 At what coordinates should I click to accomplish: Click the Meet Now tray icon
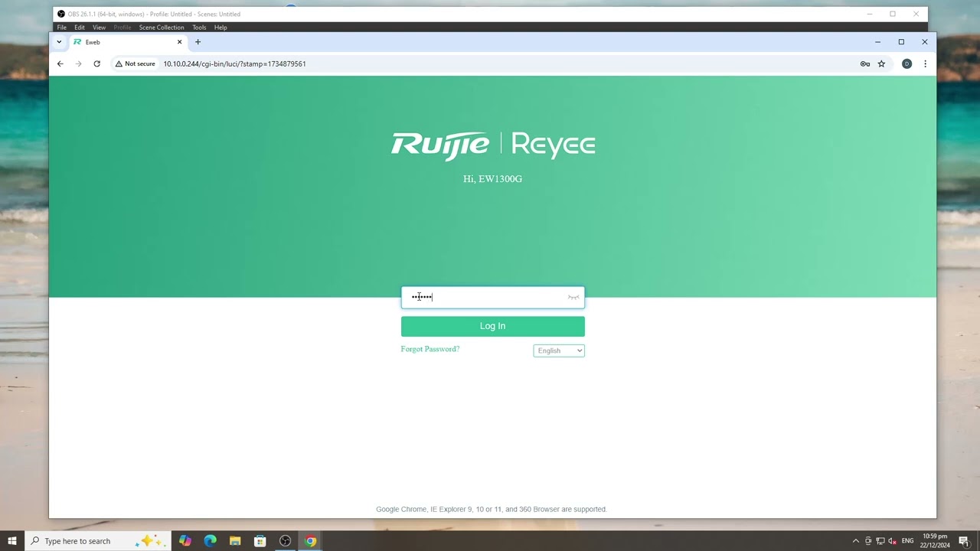868,541
